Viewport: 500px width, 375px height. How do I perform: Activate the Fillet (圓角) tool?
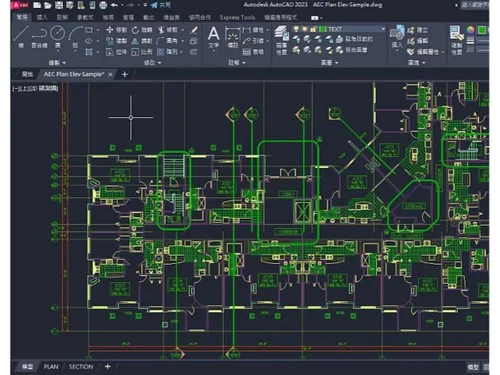167,41
